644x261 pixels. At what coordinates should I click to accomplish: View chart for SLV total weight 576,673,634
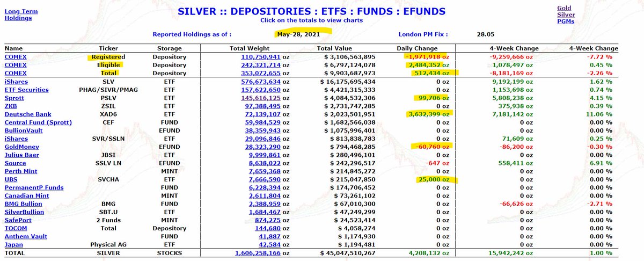(261, 82)
